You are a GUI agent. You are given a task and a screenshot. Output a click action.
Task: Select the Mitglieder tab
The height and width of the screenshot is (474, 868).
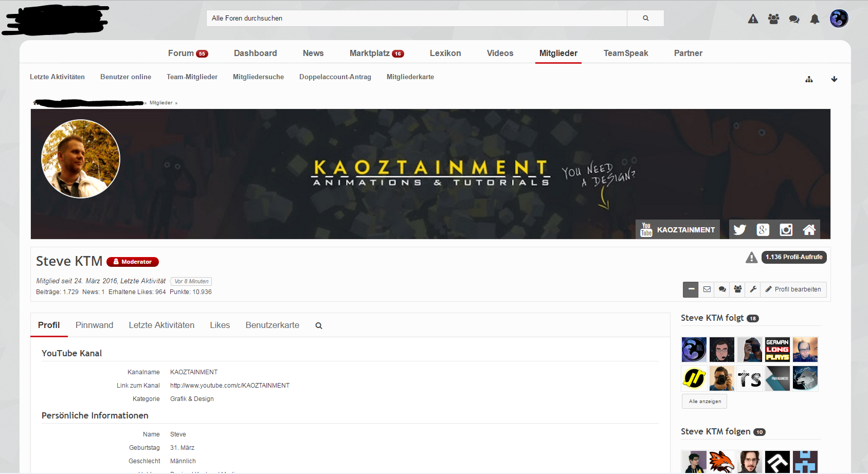(x=558, y=53)
